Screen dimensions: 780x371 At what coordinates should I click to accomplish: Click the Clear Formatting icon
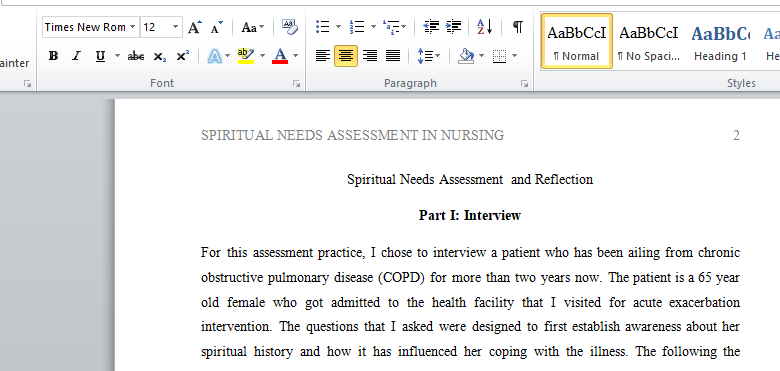point(290,27)
